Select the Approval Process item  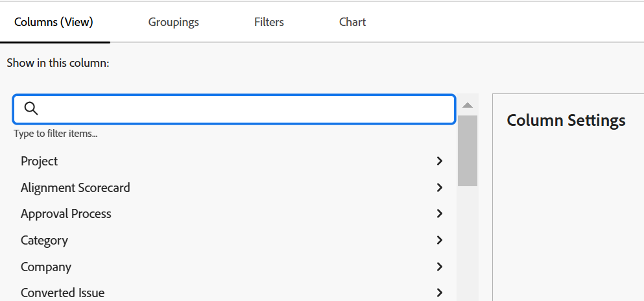(x=66, y=213)
